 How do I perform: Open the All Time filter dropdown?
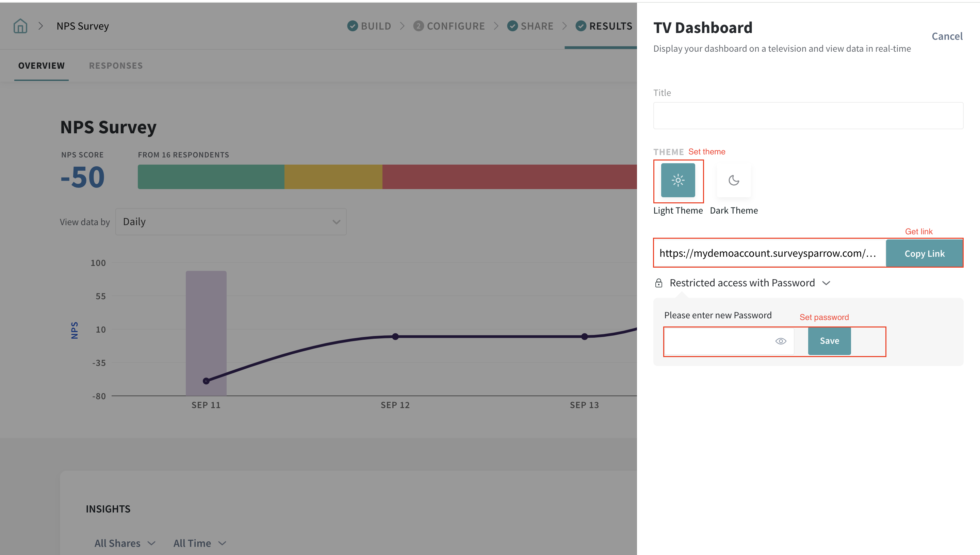pos(199,543)
